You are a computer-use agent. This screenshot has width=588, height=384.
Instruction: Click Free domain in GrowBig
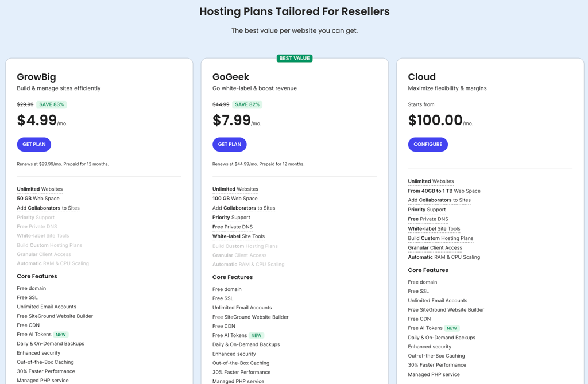coord(32,288)
